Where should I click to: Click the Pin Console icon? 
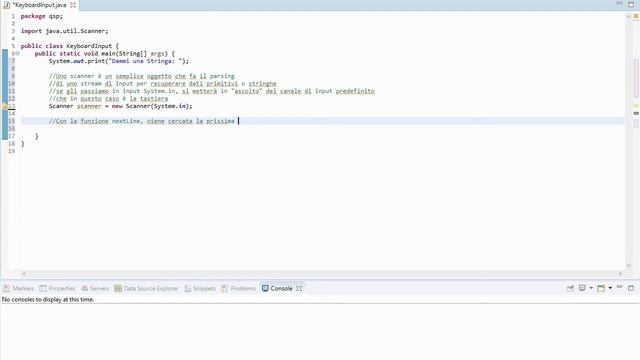pyautogui.click(x=570, y=288)
